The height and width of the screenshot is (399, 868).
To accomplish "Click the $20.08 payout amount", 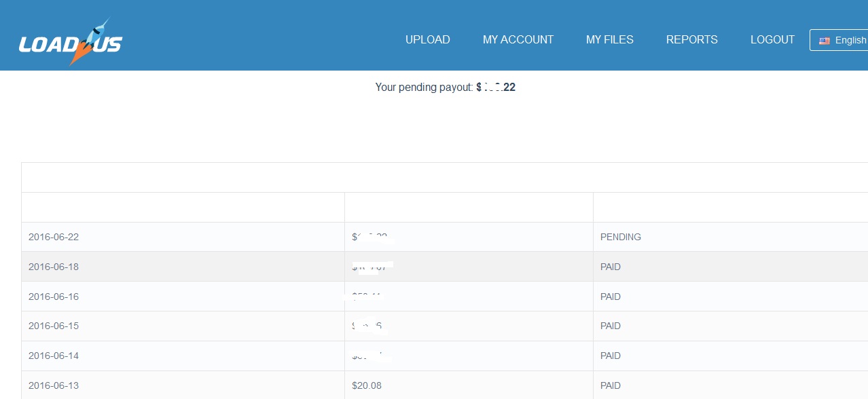I will [367, 385].
